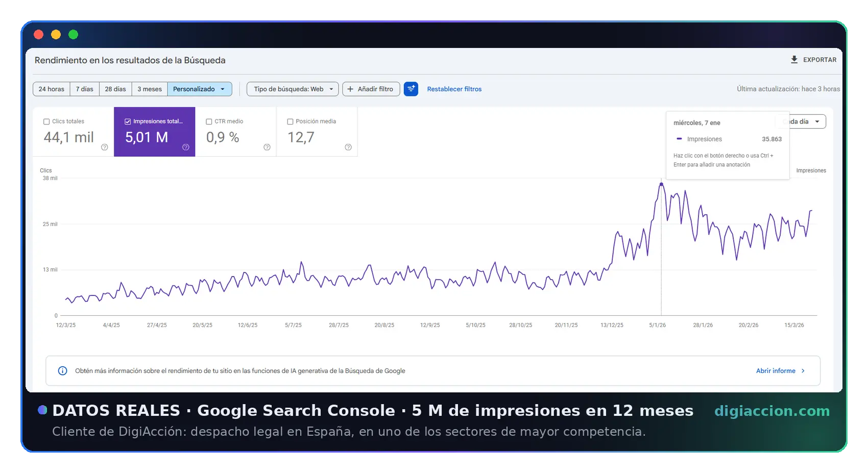Click the tooltip date miércoles, 7 ene
This screenshot has height=473, width=868.
[697, 123]
